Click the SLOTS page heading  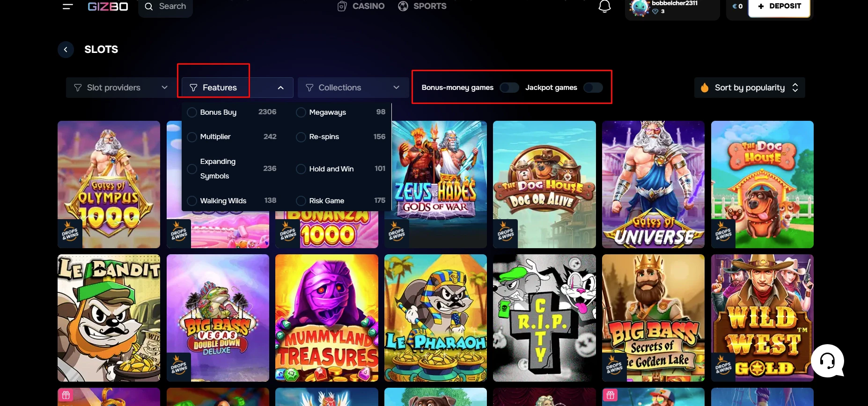click(101, 50)
